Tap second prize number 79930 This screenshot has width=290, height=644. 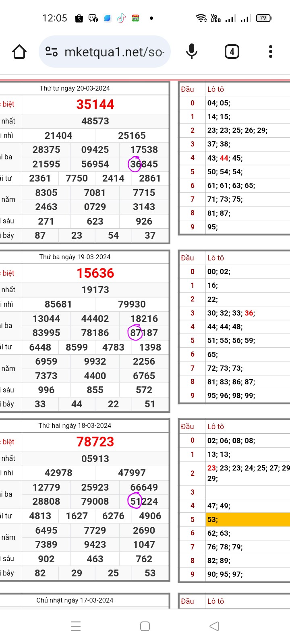[x=132, y=304]
